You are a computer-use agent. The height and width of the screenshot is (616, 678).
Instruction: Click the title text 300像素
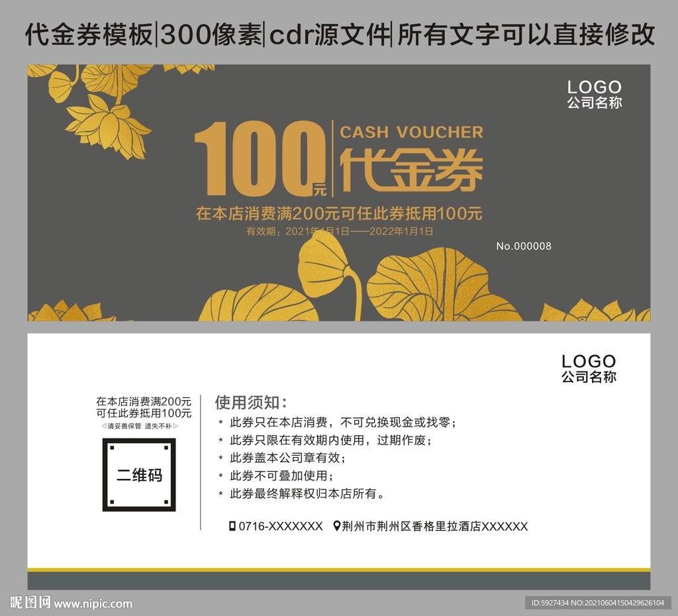(x=211, y=34)
